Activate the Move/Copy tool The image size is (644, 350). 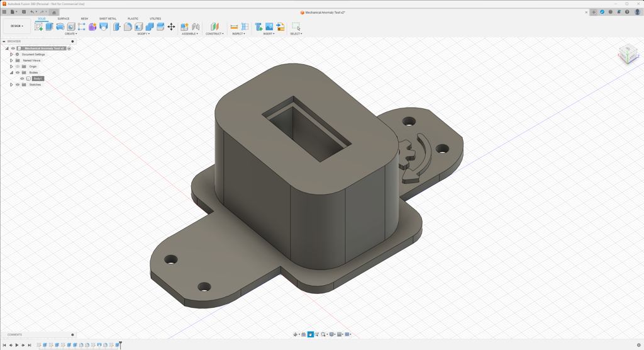[171, 26]
